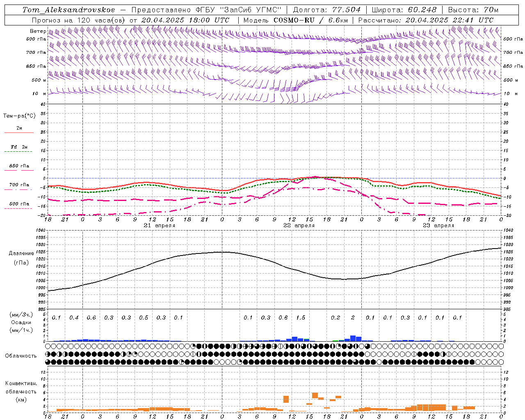Click the Осадки precipitation label

point(21,322)
